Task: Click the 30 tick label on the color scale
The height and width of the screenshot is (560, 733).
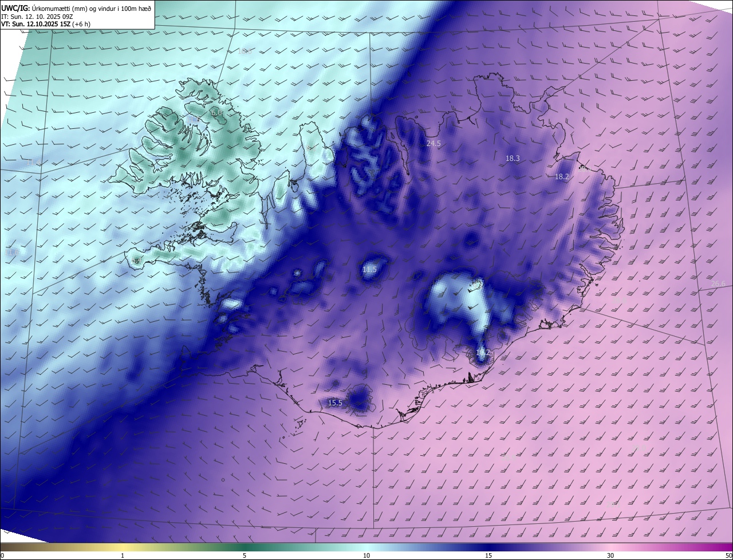Action: (610, 555)
